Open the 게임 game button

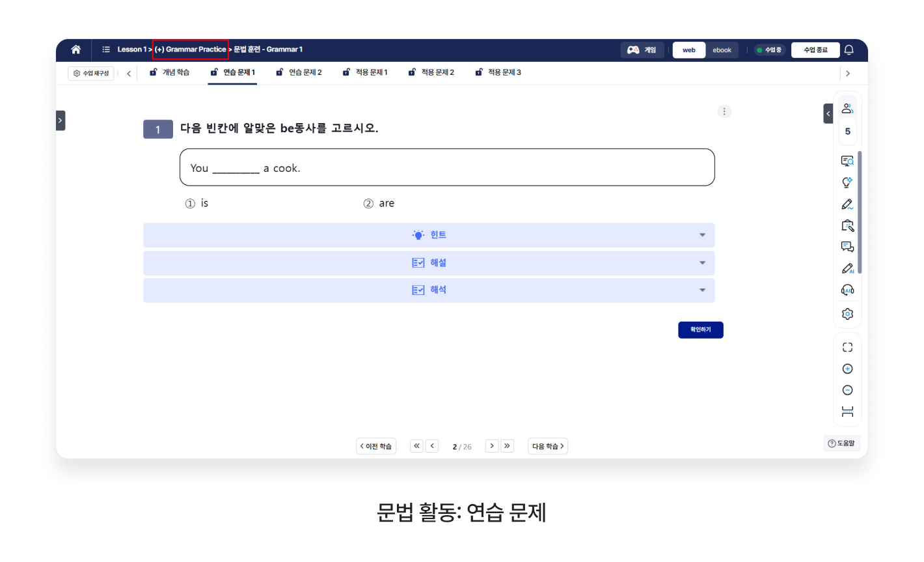point(642,50)
